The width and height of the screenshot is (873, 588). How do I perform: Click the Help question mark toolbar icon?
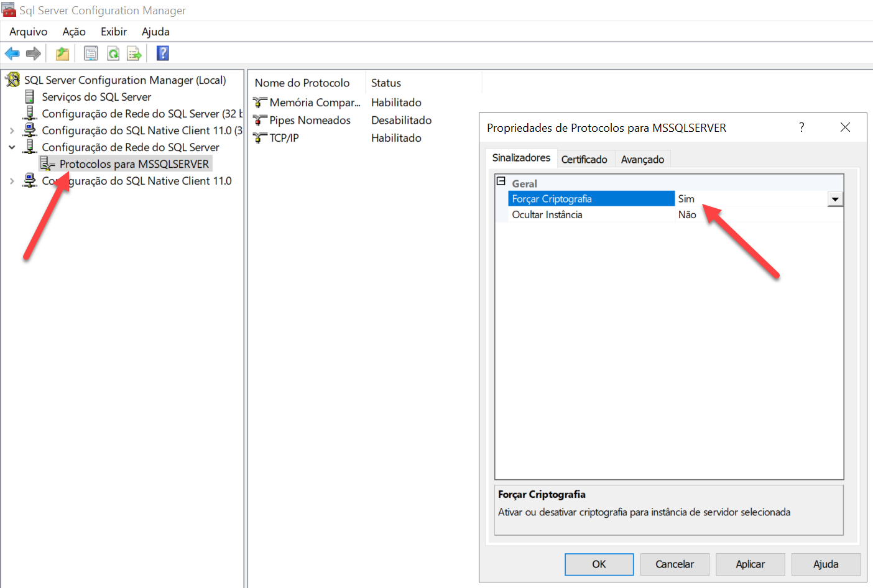pyautogui.click(x=163, y=53)
